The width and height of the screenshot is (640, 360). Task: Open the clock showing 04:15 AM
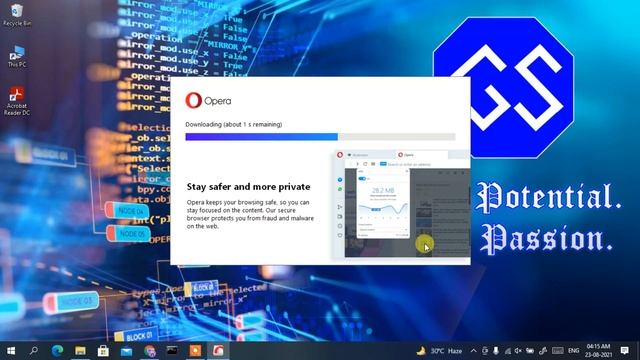598,351
